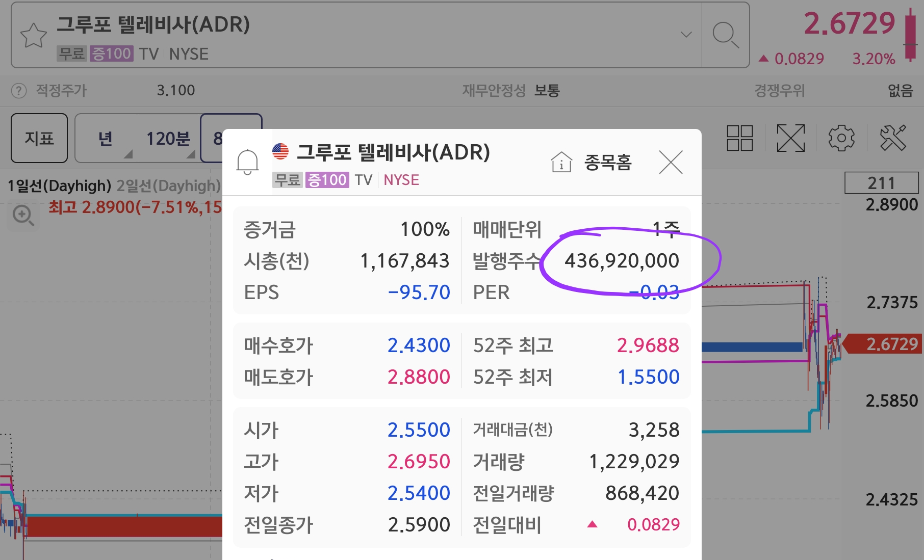Click the EPS value -95.70
Screen dimensions: 924x560
coord(419,292)
